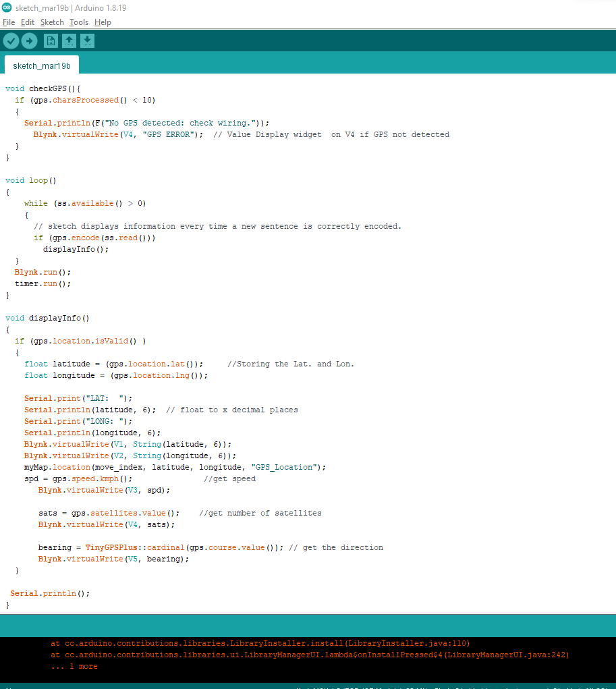Create a new sketch with the New icon
The height and width of the screenshot is (689, 616).
(51, 41)
